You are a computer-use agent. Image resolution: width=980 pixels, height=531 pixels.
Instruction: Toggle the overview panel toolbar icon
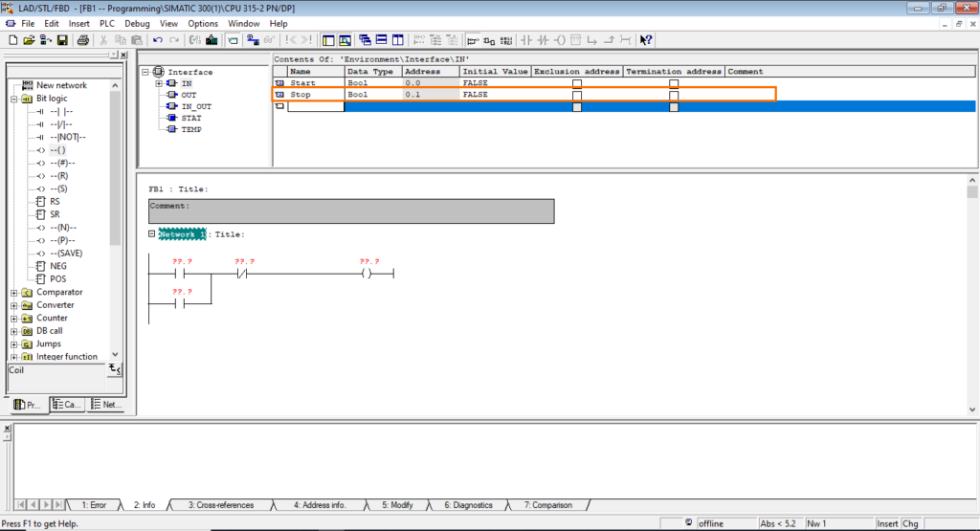click(x=328, y=40)
